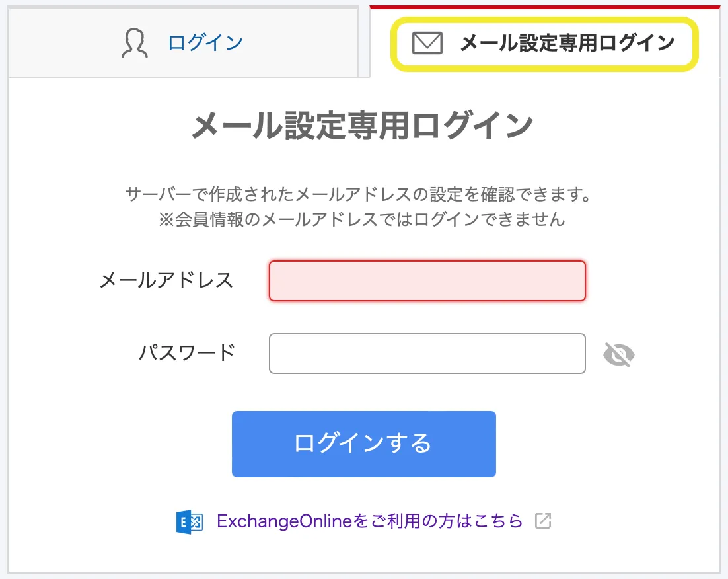This screenshot has width=728, height=579.
Task: Focus the パスワード input field
Action: pos(427,354)
